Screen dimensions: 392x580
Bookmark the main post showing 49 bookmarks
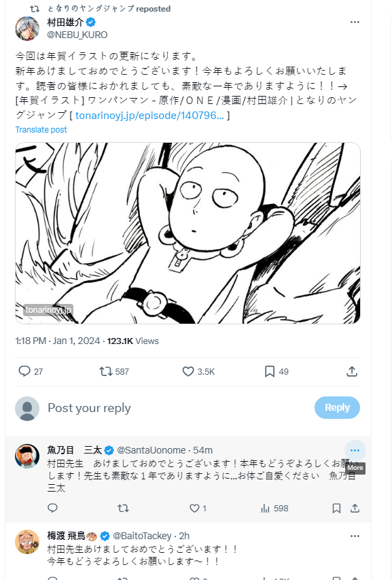(270, 371)
